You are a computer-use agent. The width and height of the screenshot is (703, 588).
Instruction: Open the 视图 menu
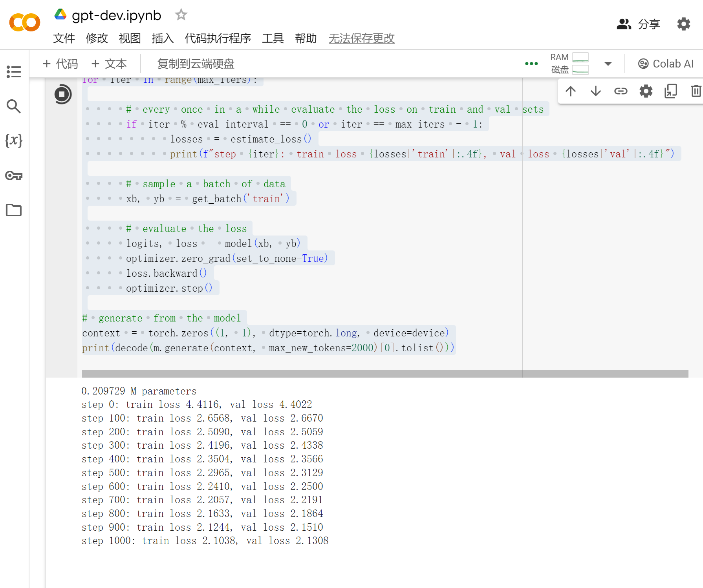point(130,38)
